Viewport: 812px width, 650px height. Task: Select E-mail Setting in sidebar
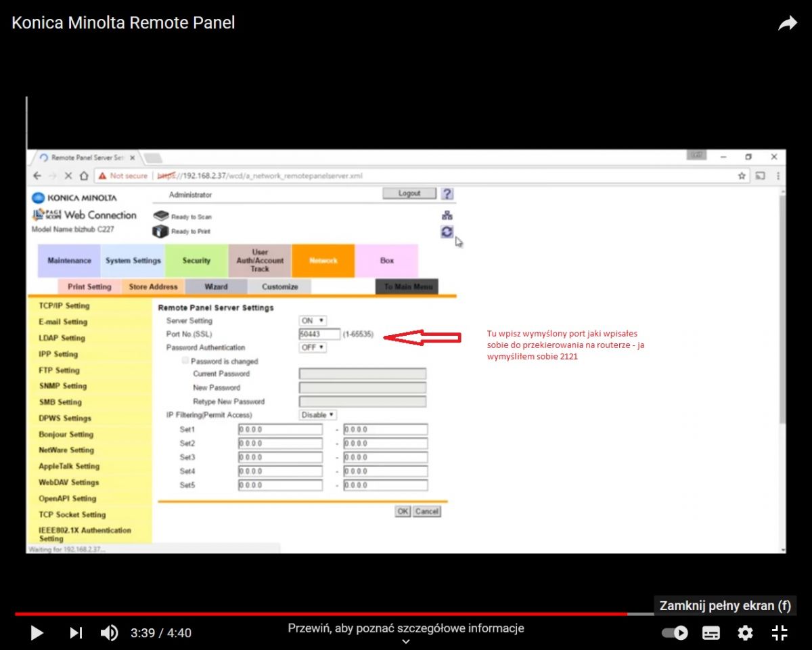pos(63,322)
